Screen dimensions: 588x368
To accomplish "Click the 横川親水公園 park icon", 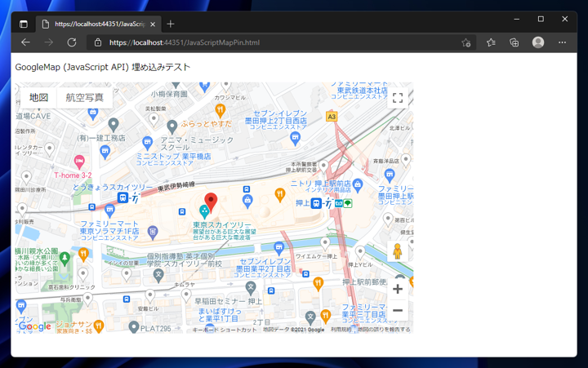I will 65,259.
